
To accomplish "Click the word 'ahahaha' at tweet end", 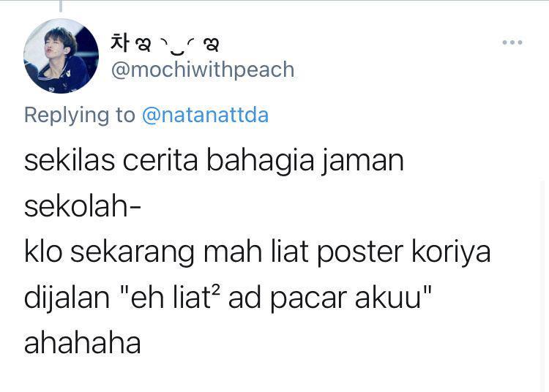I will click(x=82, y=343).
